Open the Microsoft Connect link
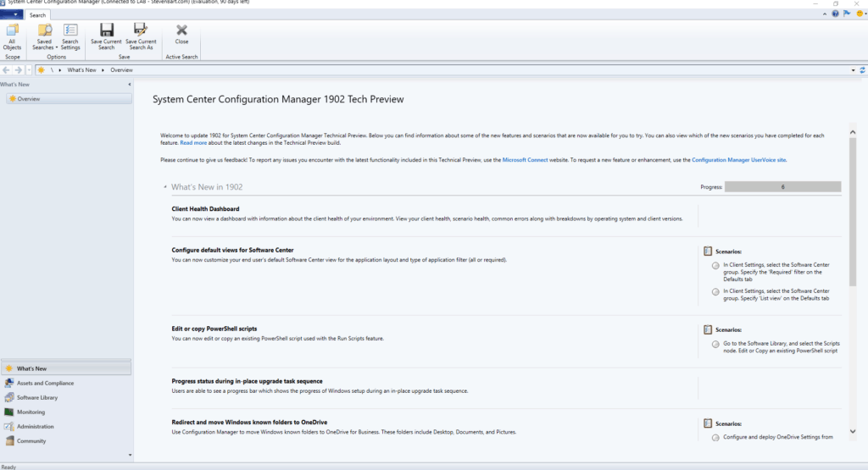Viewport: 868px width, 470px height. [525, 160]
